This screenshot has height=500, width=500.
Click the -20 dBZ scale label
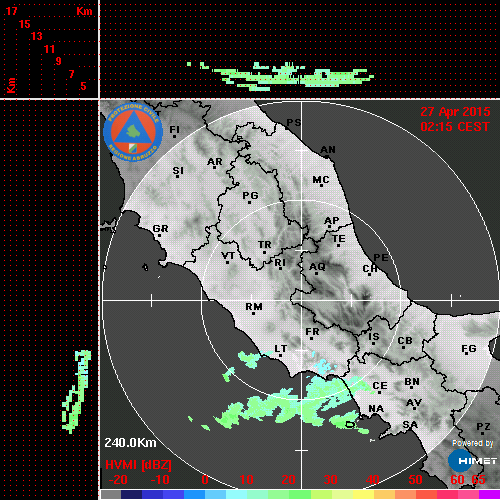(x=118, y=480)
